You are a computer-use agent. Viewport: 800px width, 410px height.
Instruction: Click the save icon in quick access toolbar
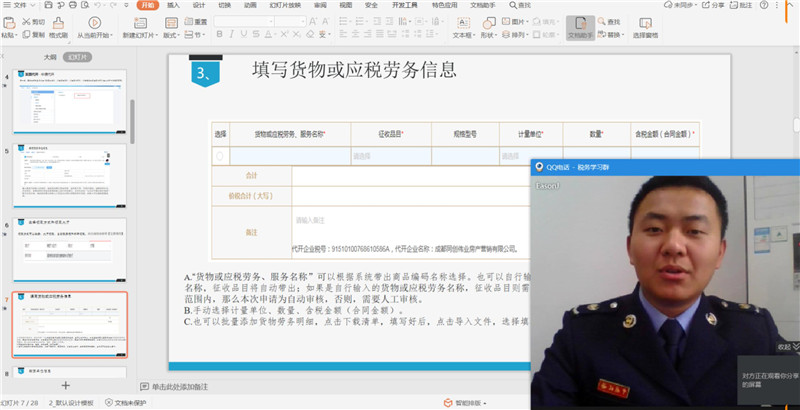click(48, 5)
